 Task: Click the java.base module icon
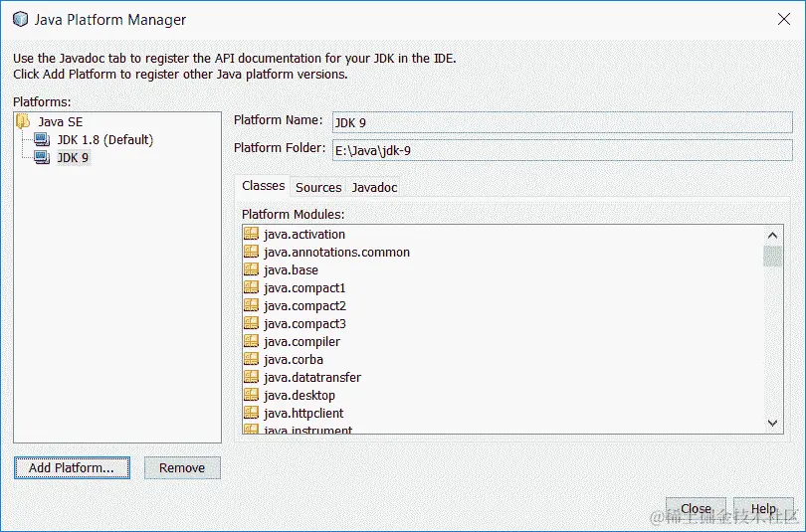point(251,269)
